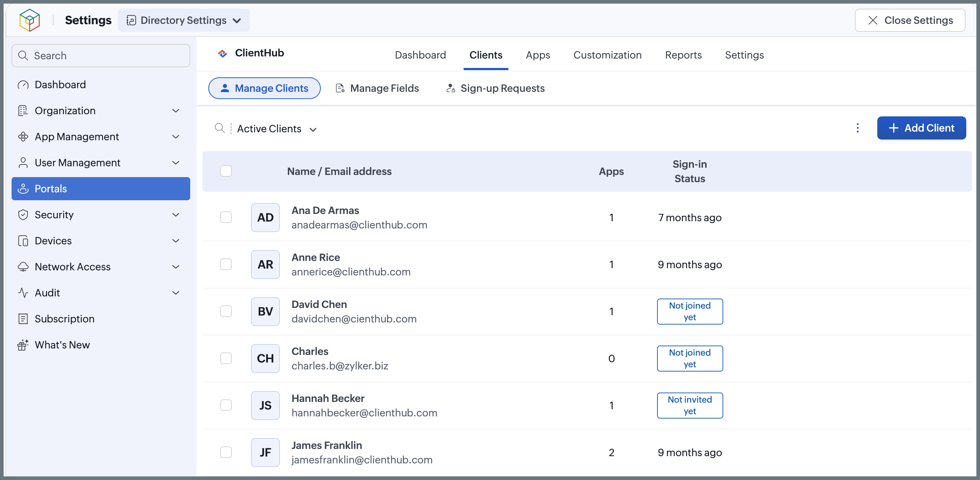Select the checkbox for David Chen
The image size is (980, 480).
[226, 312]
